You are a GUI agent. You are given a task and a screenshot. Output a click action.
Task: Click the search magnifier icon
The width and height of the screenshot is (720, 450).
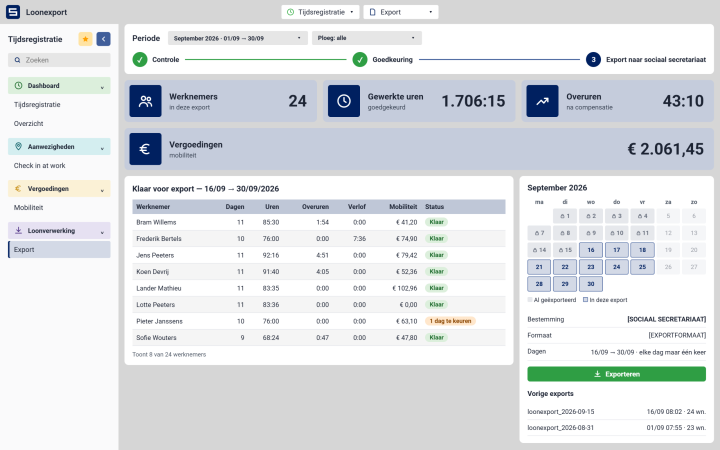(x=17, y=60)
